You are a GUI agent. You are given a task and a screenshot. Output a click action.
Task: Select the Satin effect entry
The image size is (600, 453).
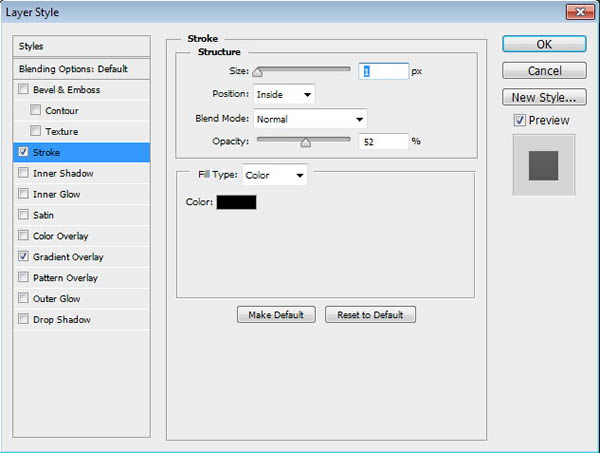[45, 215]
